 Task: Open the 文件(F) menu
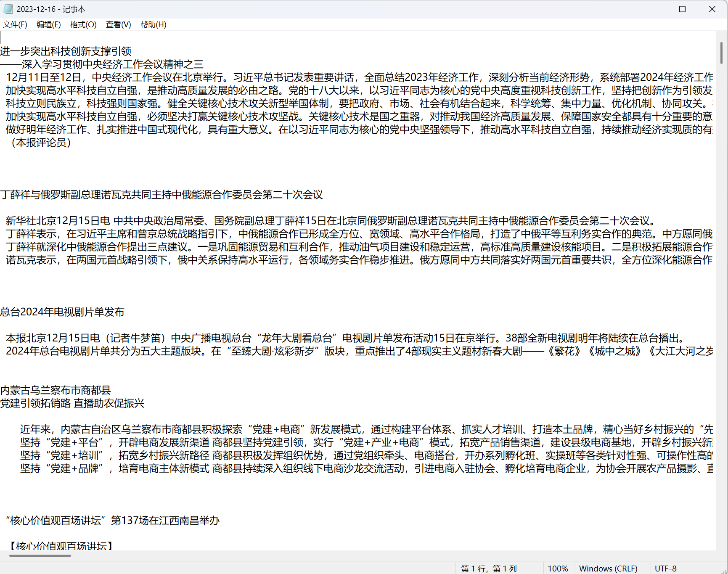tap(15, 25)
